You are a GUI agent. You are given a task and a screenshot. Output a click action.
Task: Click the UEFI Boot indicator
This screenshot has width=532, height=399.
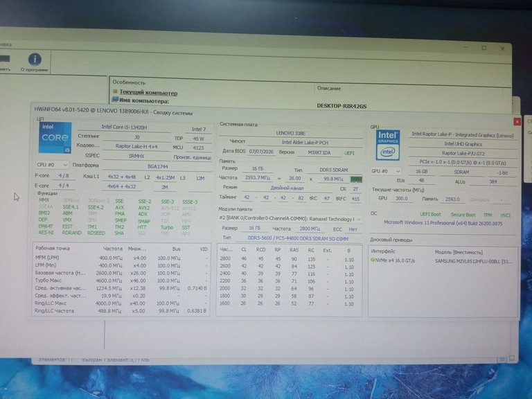[x=430, y=215]
